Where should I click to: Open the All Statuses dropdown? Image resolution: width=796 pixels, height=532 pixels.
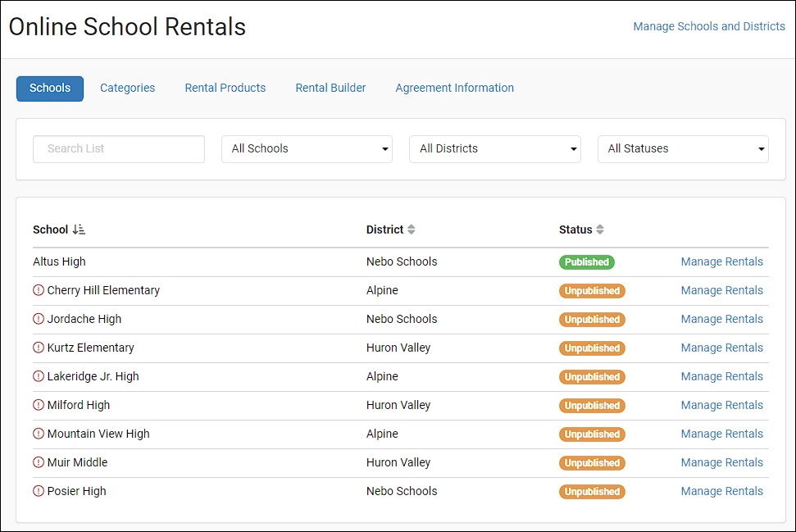click(x=683, y=148)
